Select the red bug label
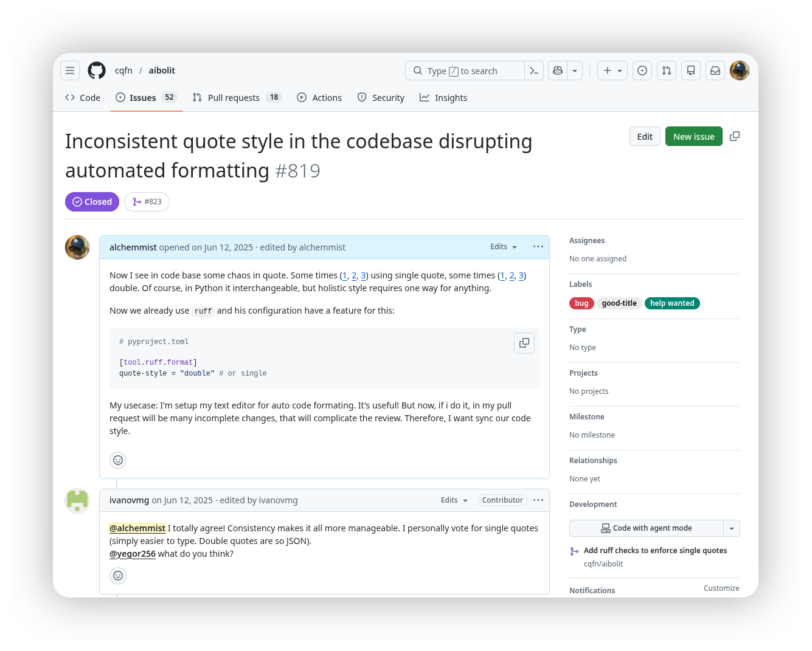 click(581, 303)
